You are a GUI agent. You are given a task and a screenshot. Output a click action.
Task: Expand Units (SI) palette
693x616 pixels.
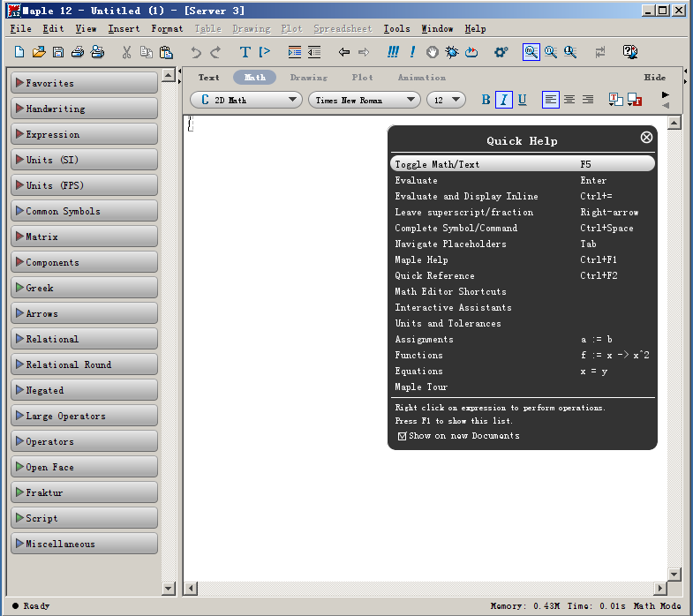84,160
